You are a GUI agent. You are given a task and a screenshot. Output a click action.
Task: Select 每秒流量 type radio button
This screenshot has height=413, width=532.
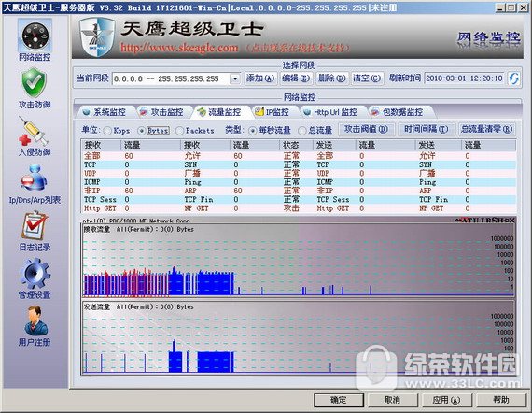(x=253, y=131)
